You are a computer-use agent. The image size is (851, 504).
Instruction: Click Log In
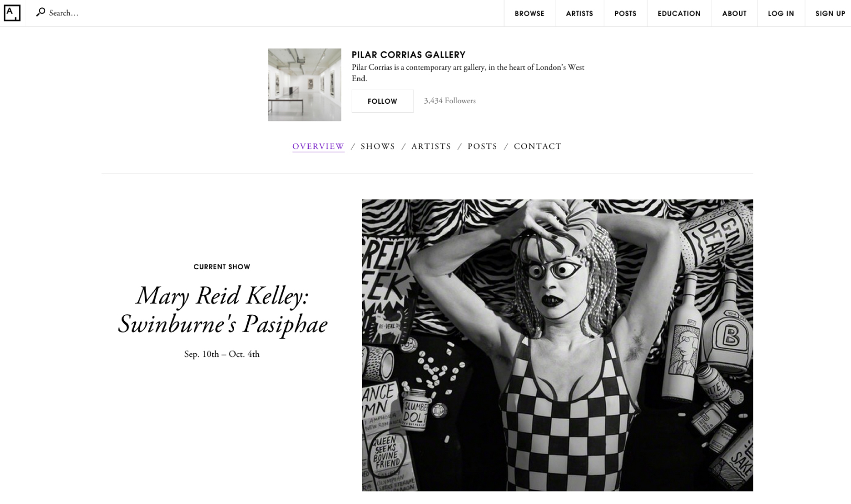(x=781, y=14)
